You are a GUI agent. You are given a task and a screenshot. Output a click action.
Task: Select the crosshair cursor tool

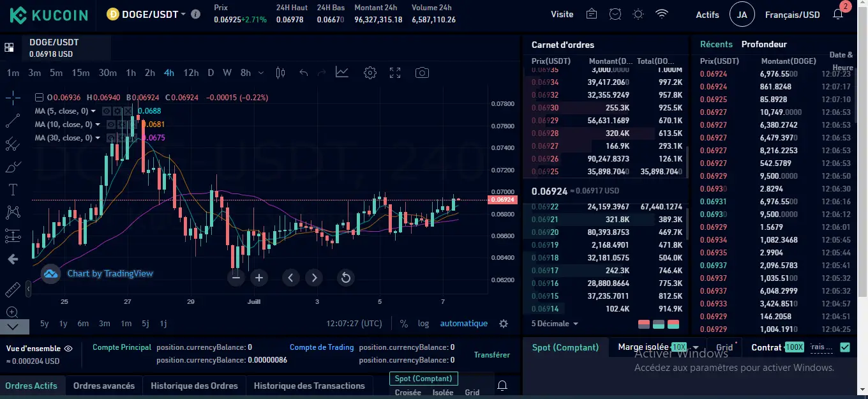13,97
